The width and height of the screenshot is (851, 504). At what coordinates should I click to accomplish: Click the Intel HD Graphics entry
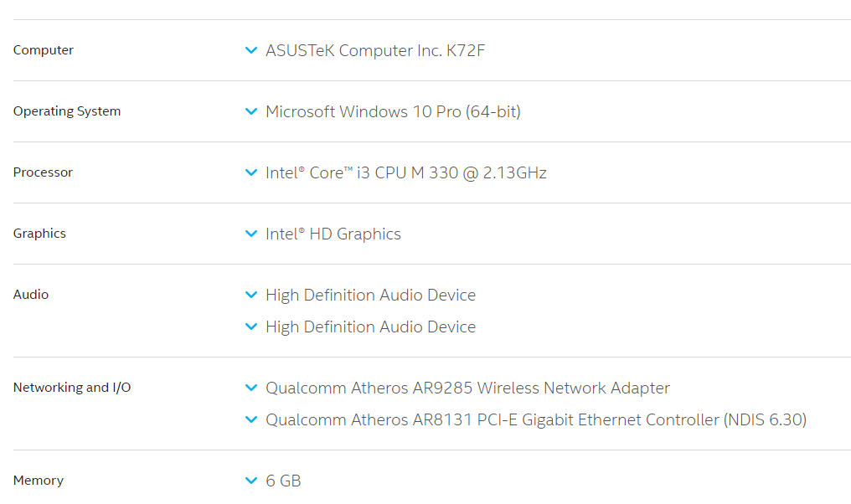pos(333,234)
